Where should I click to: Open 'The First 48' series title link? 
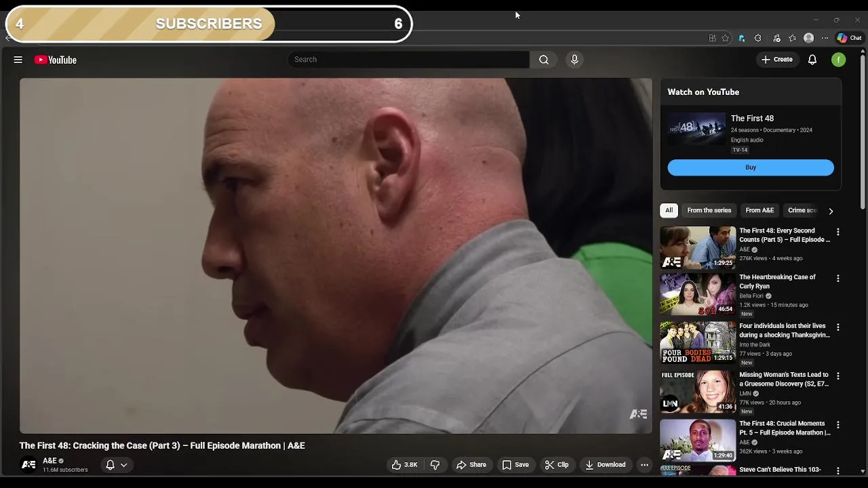click(x=752, y=119)
